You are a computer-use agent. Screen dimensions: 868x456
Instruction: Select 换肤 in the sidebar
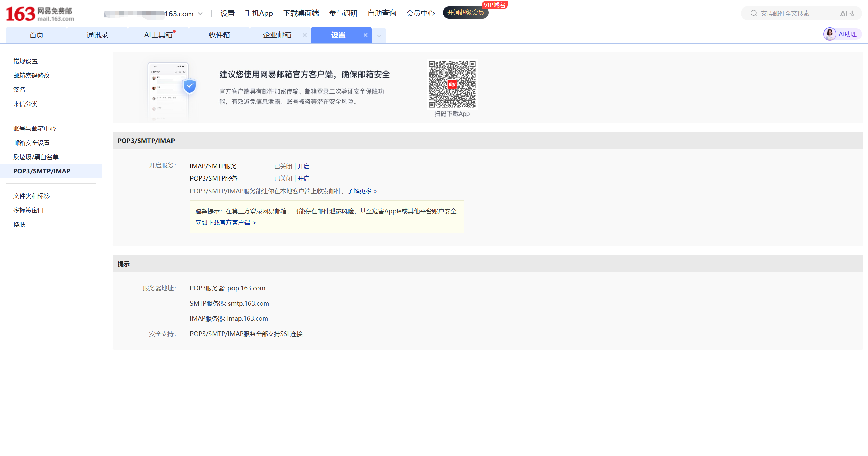point(19,224)
